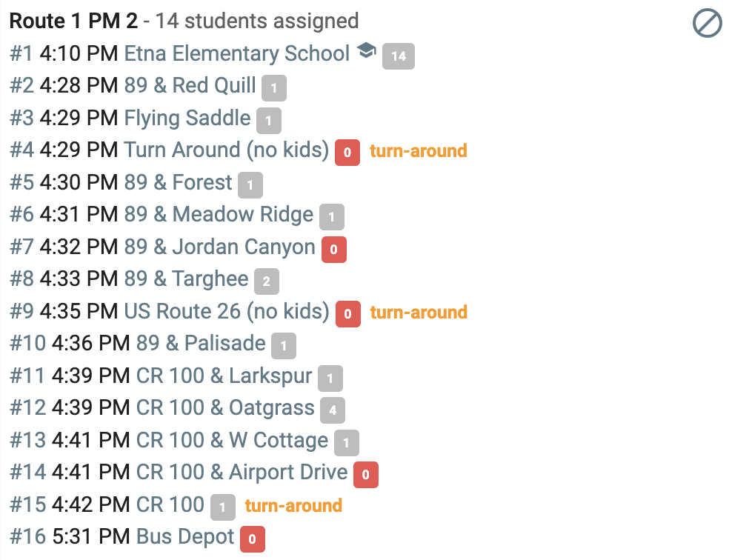The height and width of the screenshot is (560, 729).
Task: Click the circle-slash icon at top right
Action: (708, 23)
